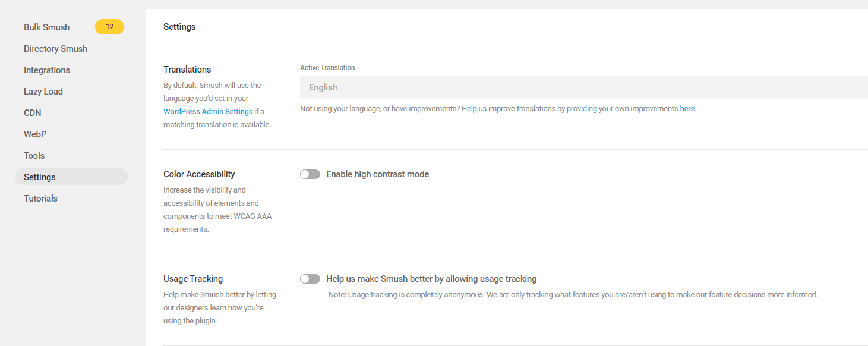Open the Tutorials page
Screen dimensions: 868x346
click(x=40, y=199)
